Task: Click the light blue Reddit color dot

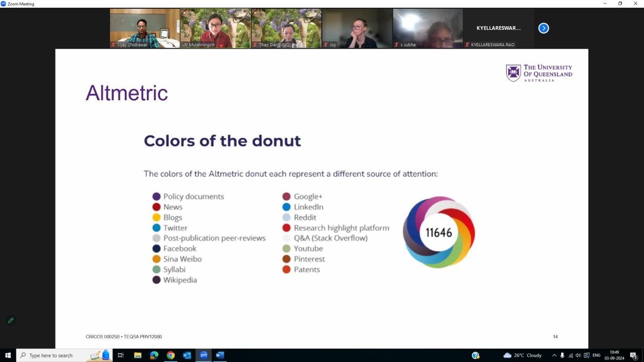Action: click(x=286, y=217)
